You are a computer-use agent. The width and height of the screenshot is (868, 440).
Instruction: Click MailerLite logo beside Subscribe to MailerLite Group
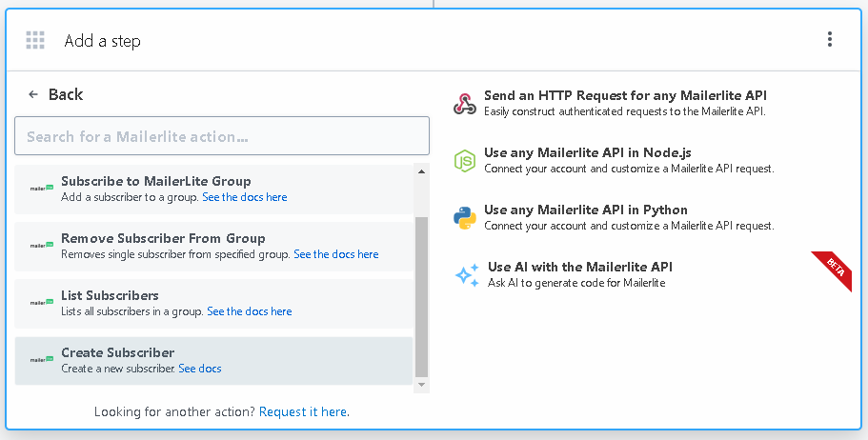pos(42,189)
